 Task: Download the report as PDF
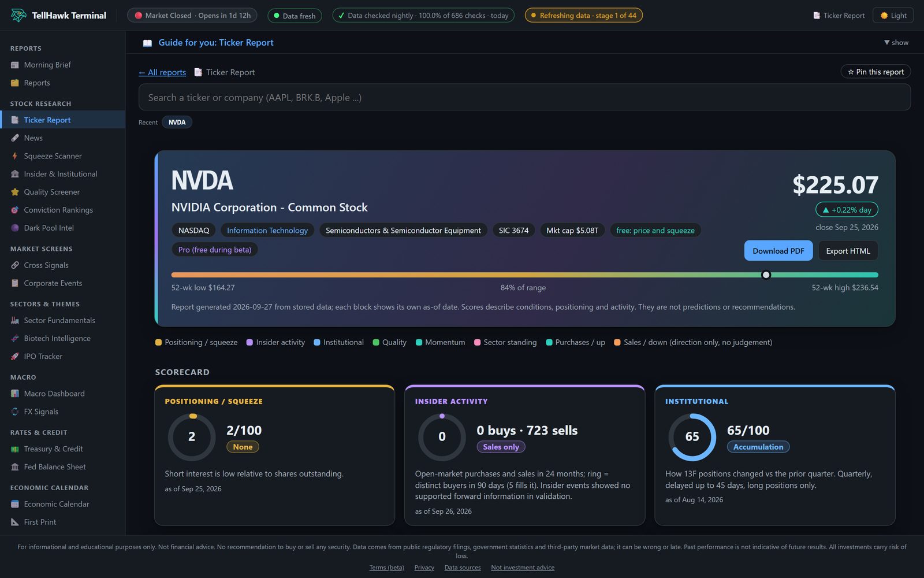coord(778,251)
